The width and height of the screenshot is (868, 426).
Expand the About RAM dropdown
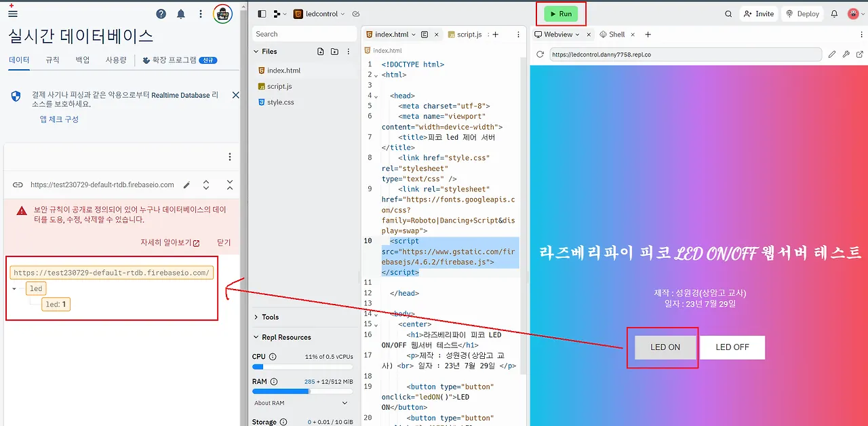coord(344,403)
